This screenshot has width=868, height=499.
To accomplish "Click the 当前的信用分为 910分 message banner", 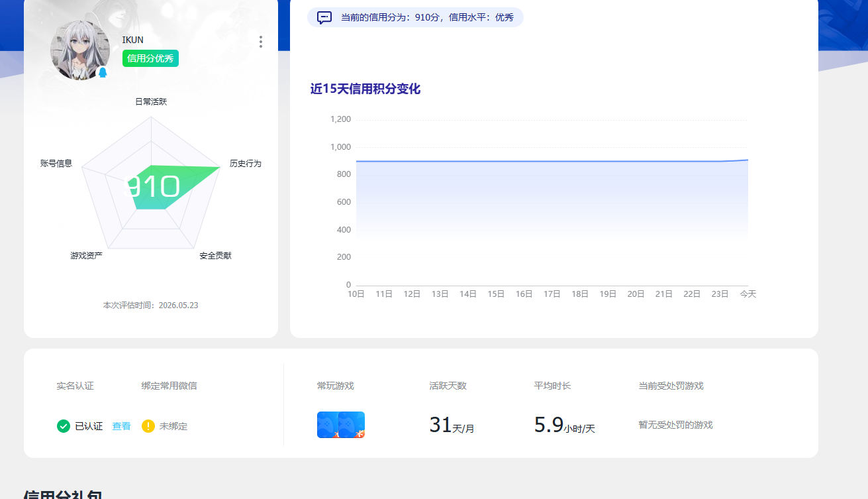I will coord(415,17).
